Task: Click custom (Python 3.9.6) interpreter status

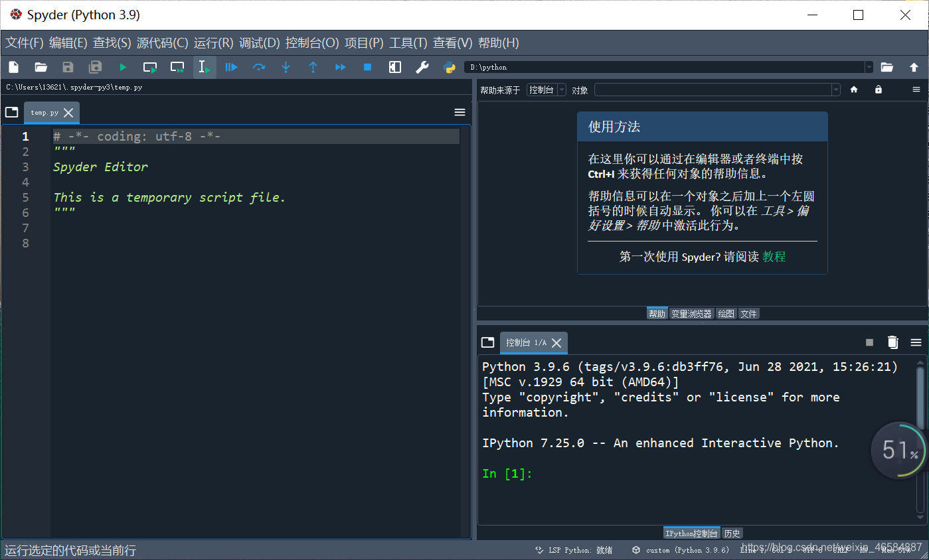Action: pos(681,550)
